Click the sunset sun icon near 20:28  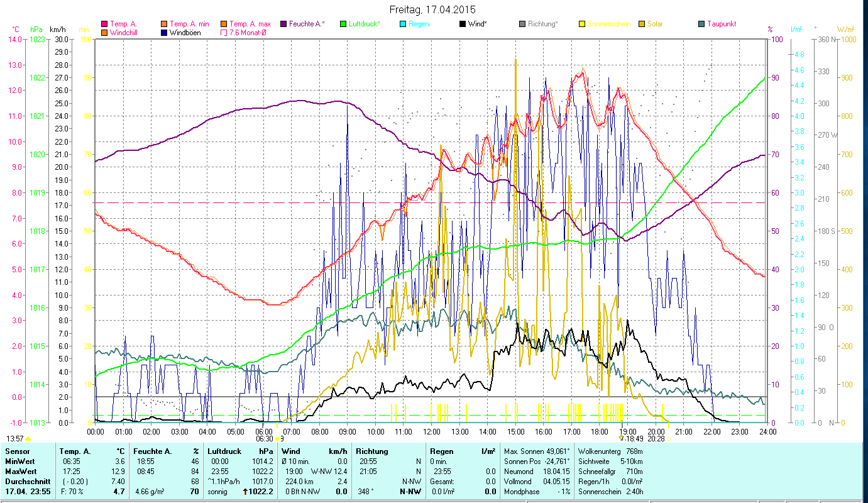point(668,439)
